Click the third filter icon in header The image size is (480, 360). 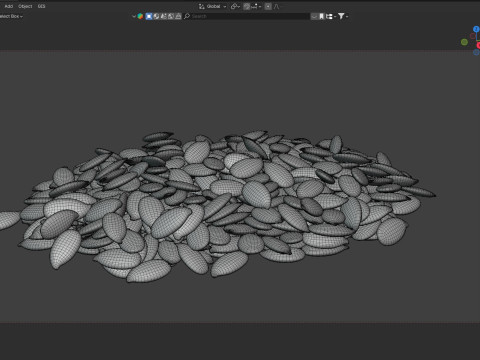[164, 16]
